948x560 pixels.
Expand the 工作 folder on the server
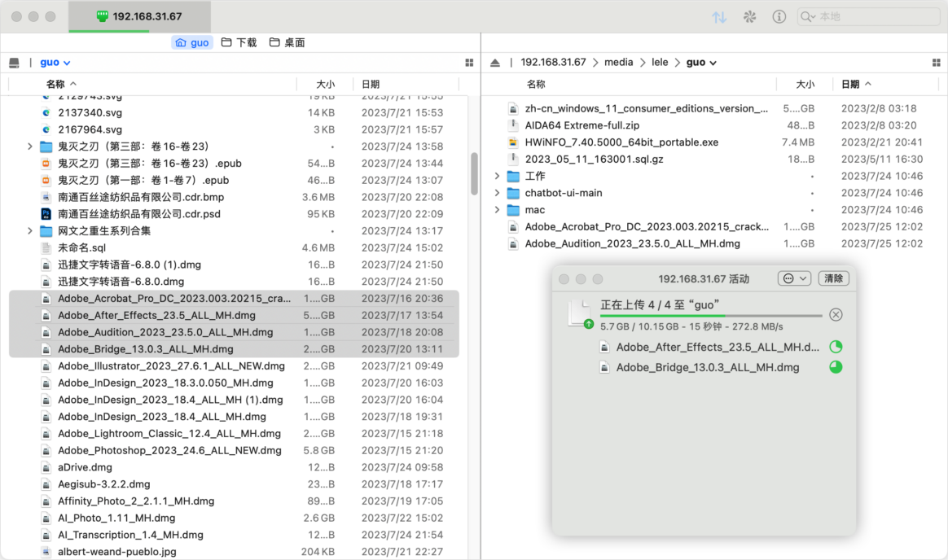(497, 177)
